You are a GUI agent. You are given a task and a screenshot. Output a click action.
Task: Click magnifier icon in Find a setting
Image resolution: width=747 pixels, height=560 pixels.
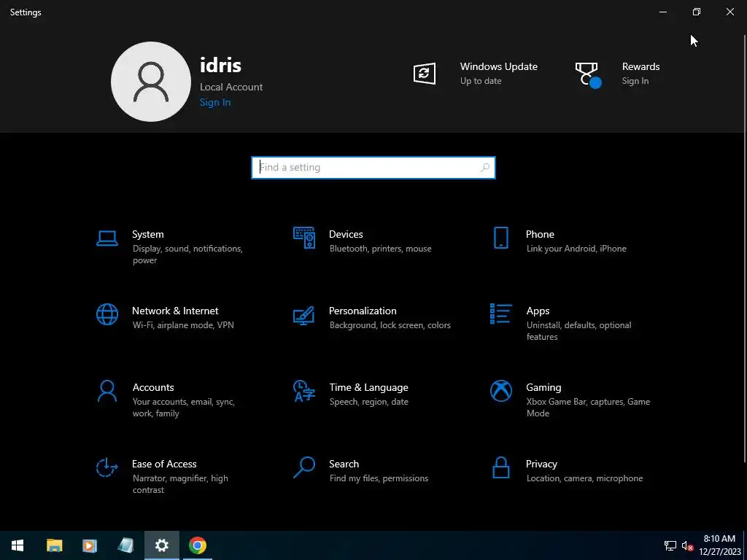[x=485, y=168]
